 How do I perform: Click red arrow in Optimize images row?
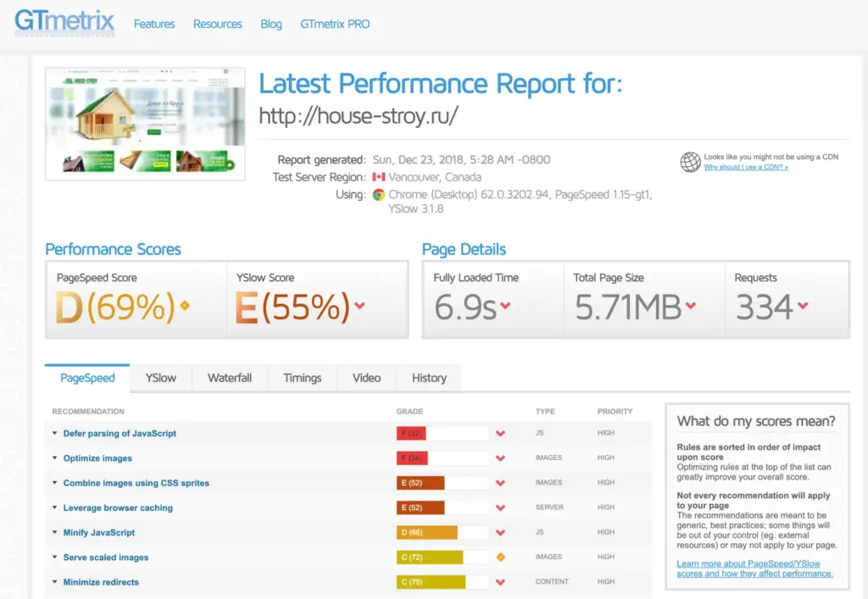[x=500, y=458]
